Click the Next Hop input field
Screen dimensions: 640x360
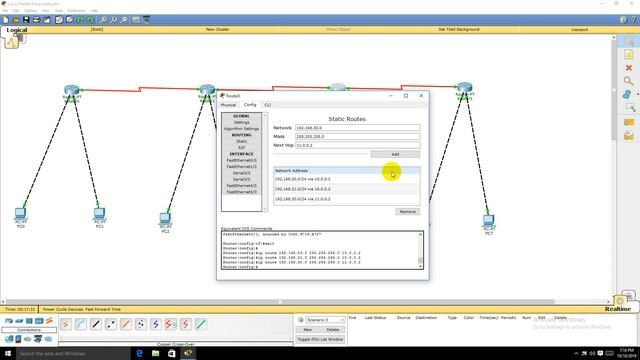tap(358, 145)
